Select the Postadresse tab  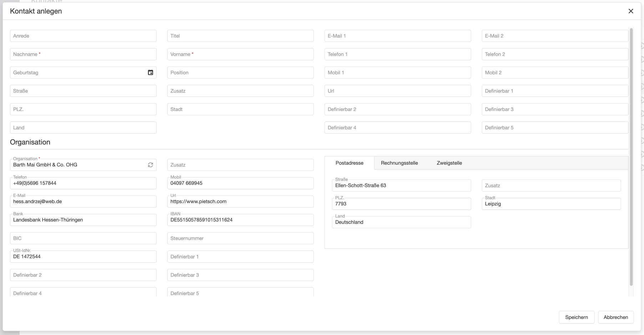[349, 163]
